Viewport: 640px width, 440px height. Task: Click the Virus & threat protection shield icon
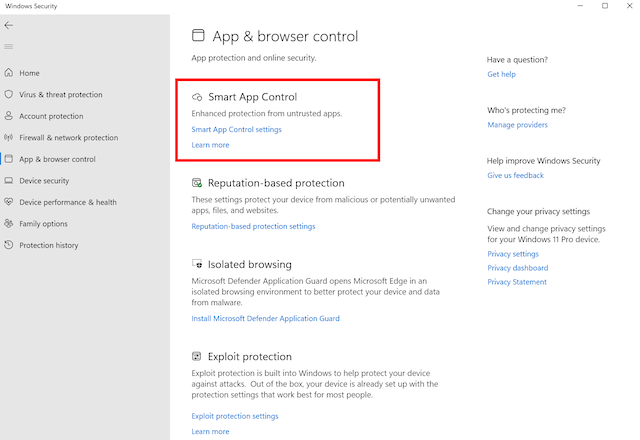pos(9,95)
